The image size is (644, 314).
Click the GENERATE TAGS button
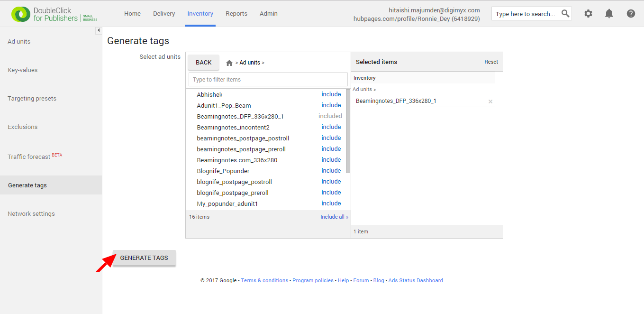point(144,258)
